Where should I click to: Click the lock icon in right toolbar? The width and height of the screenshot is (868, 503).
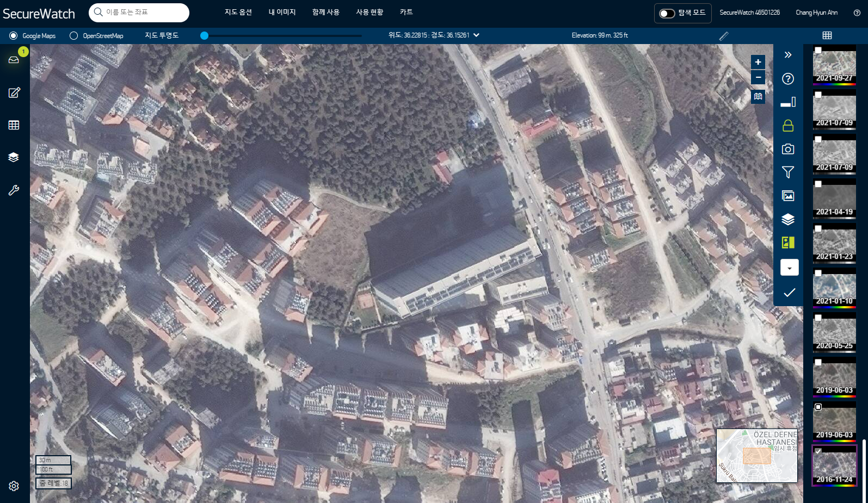pyautogui.click(x=787, y=126)
